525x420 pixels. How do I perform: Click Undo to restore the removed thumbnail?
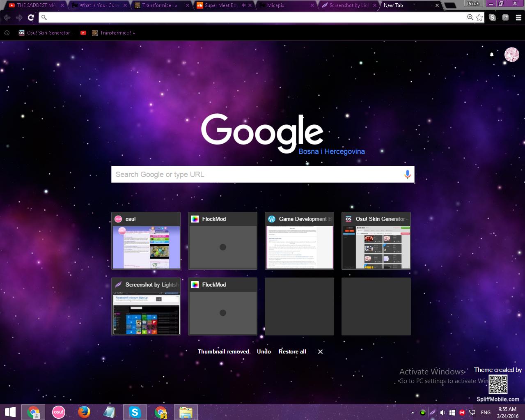click(x=264, y=351)
